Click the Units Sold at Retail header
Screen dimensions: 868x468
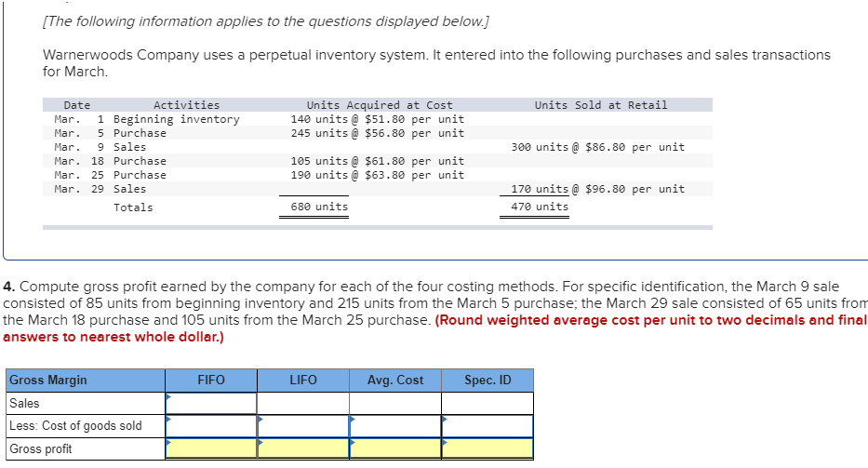tap(601, 105)
